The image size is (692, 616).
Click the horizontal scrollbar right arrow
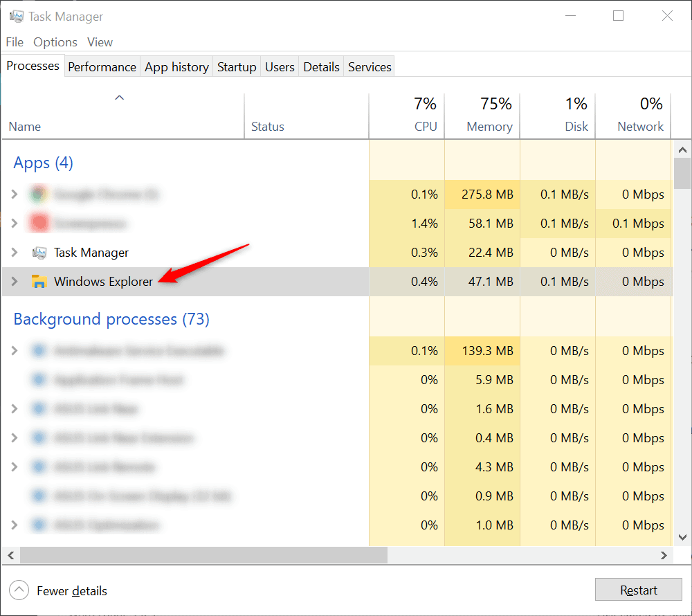pyautogui.click(x=664, y=555)
